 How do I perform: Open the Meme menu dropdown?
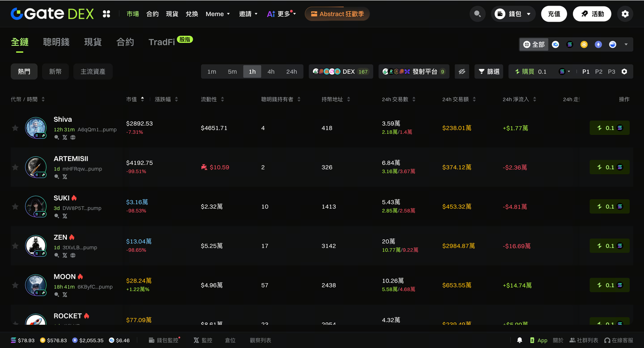(218, 14)
